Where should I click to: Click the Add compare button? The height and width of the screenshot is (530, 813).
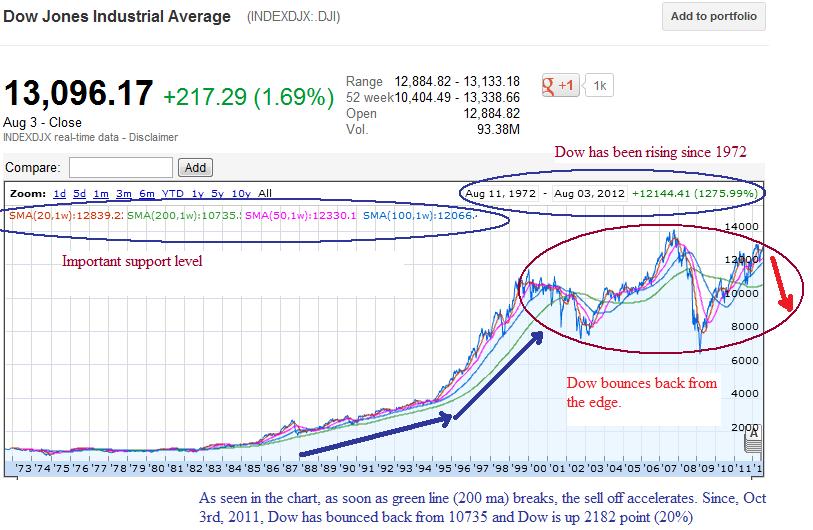(x=195, y=168)
